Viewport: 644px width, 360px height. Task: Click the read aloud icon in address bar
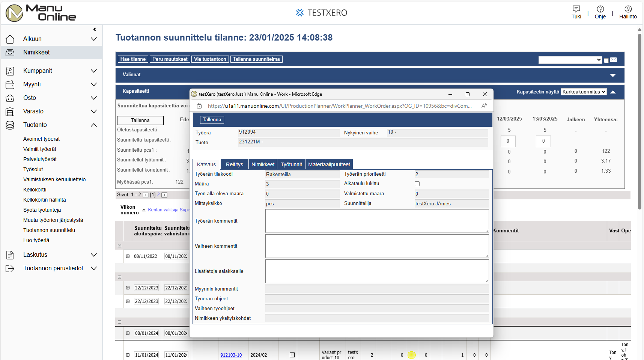[484, 106]
